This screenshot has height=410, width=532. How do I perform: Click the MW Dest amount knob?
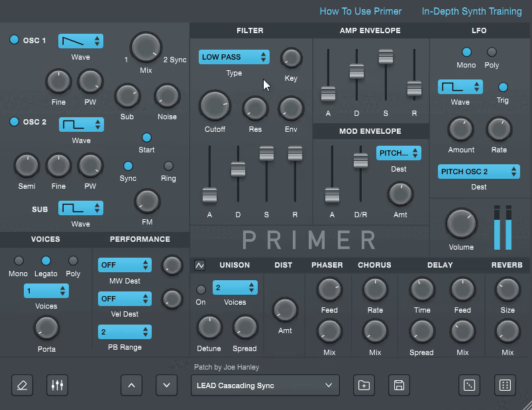click(x=172, y=266)
